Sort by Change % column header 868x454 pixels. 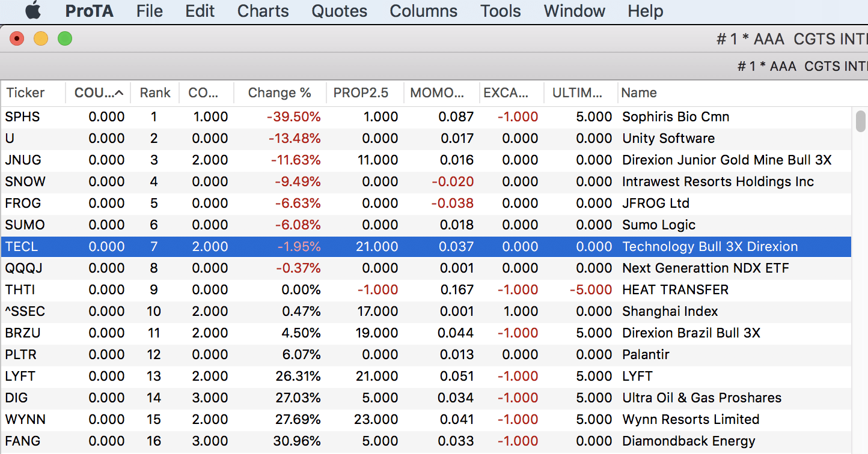(280, 93)
